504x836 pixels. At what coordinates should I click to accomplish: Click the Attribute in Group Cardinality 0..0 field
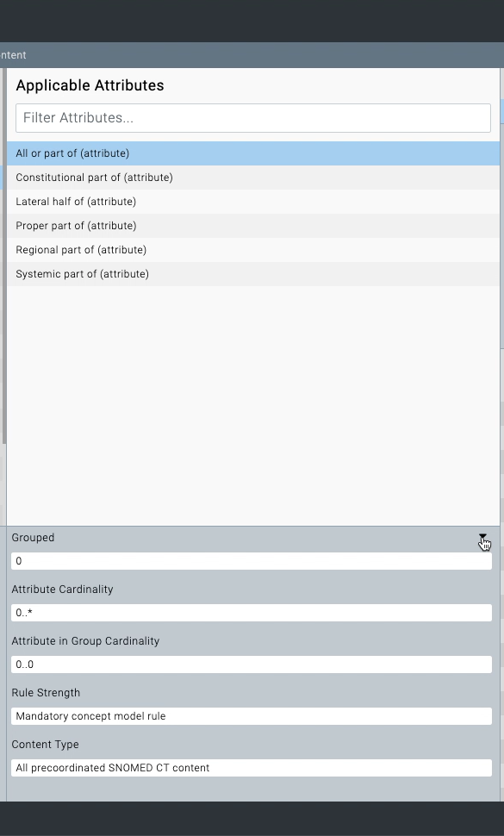pyautogui.click(x=252, y=664)
